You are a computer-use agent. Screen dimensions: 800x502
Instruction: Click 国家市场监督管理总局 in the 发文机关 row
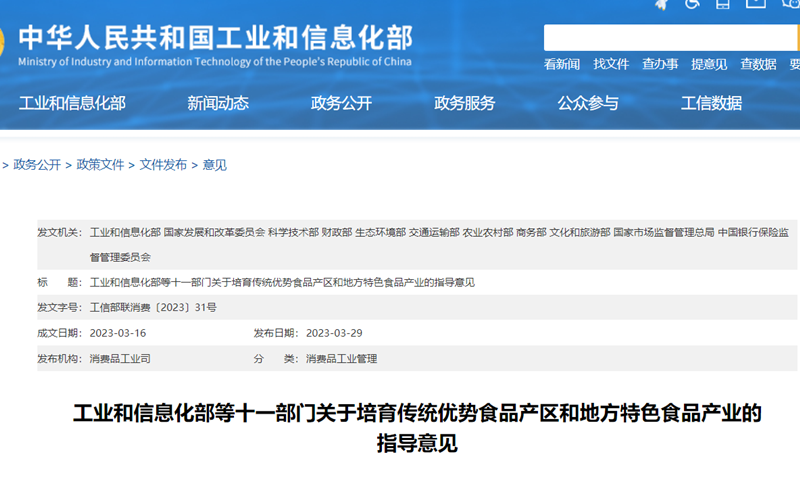click(x=664, y=233)
